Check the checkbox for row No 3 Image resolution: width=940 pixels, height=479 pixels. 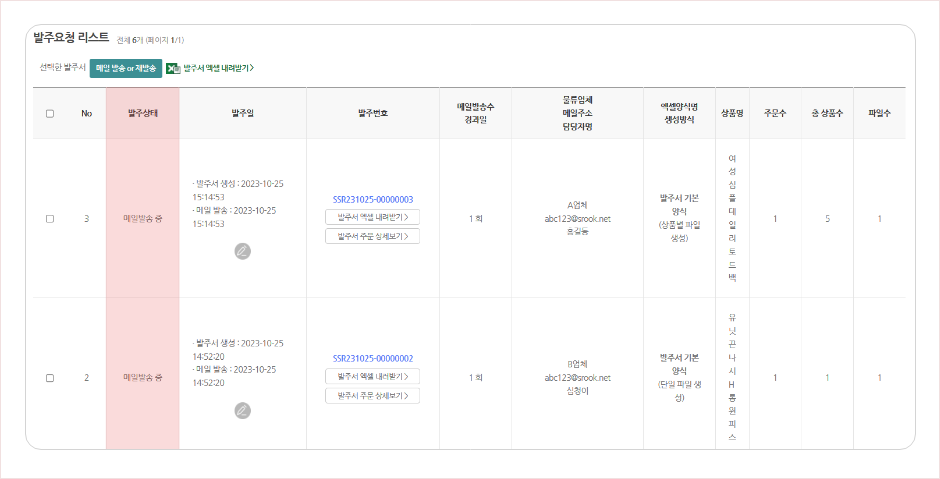[x=50, y=219]
